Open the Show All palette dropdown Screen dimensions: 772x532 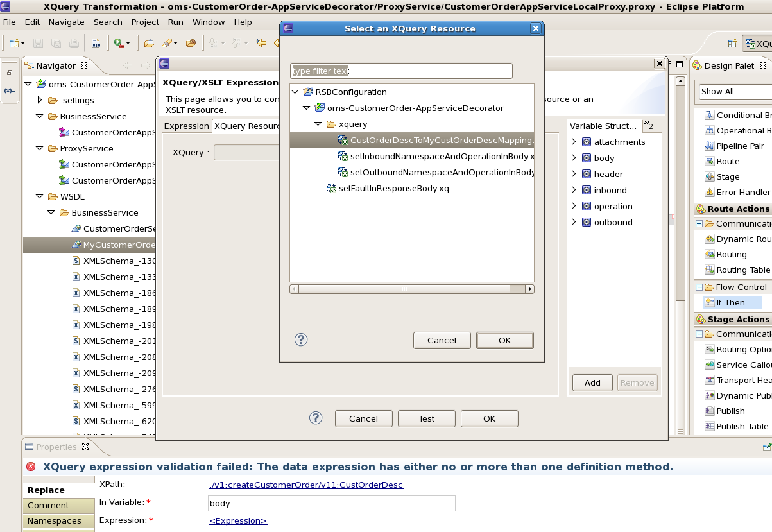(735, 92)
